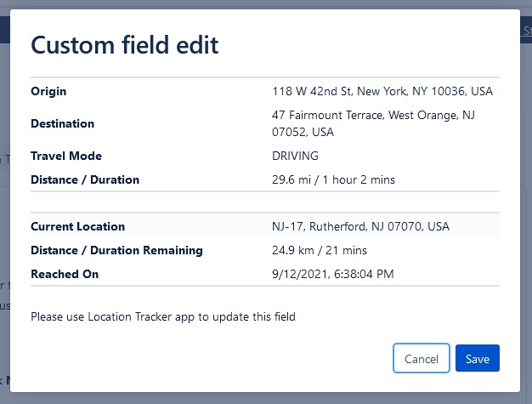532x404 pixels.
Task: Select the Origin address value
Action: click(382, 91)
